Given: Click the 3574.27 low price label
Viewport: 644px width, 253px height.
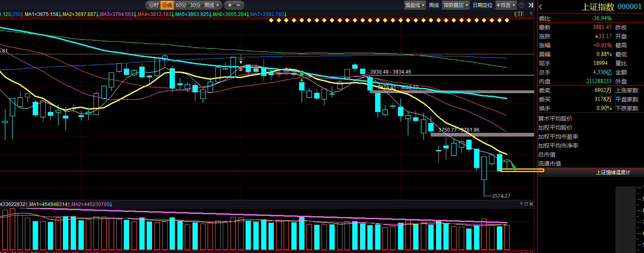Looking at the screenshot, I should [501, 196].
